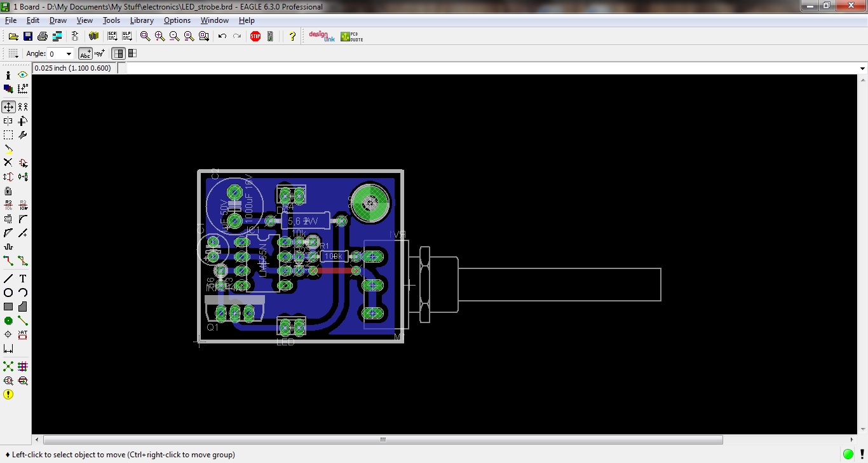
Task: Select the Change (wrench) tool
Action: coord(23,135)
